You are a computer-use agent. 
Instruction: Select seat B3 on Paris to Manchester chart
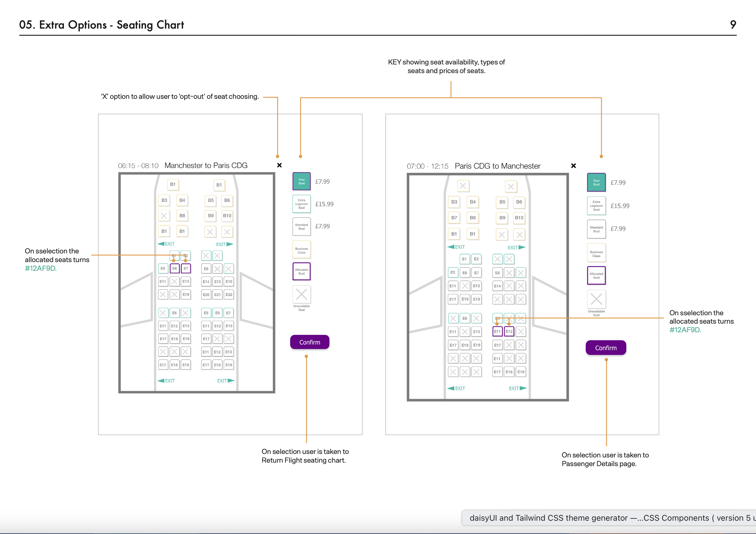[x=454, y=202]
